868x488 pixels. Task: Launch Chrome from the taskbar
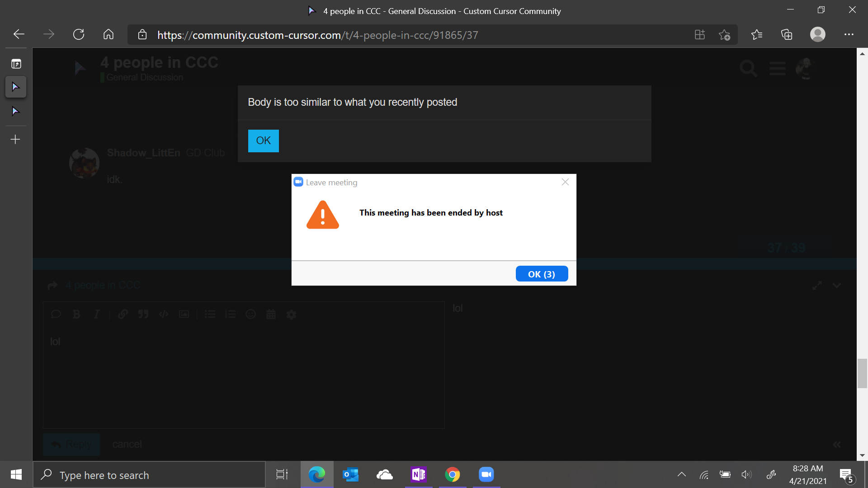tap(452, 474)
